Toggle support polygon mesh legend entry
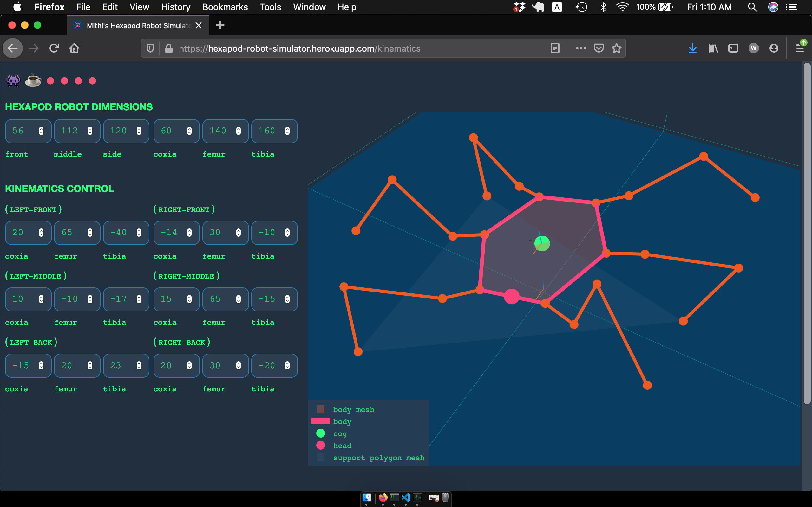Viewport: 812px width, 507px height. (378, 458)
